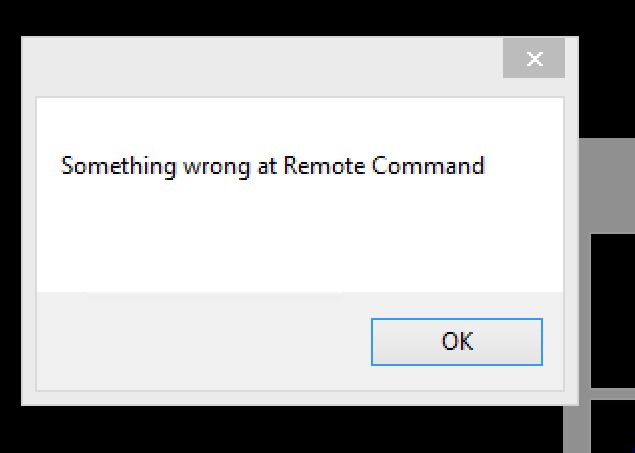Click the gray panel behind the dialog's right edge
This screenshot has width=635, height=453.
click(607, 185)
